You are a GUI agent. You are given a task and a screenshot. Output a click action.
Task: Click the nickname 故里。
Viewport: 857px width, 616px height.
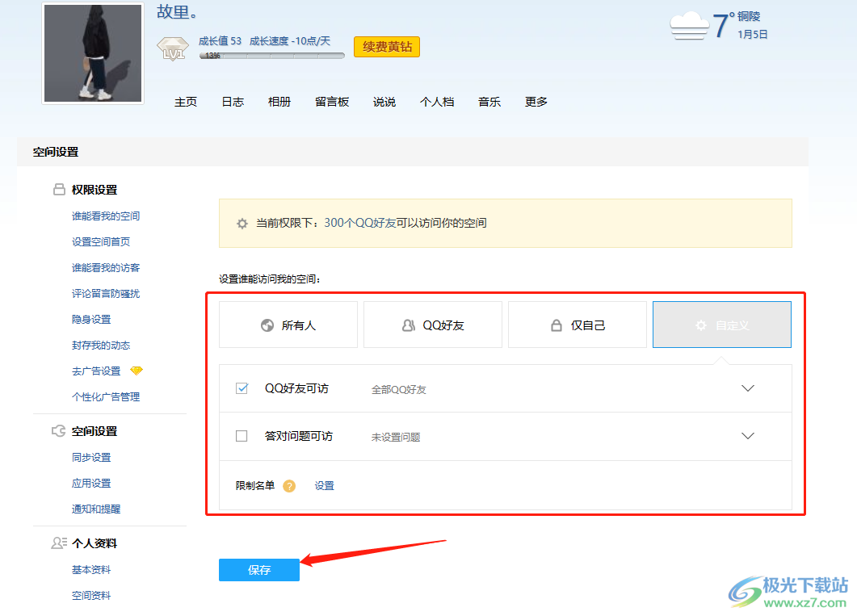point(177,12)
